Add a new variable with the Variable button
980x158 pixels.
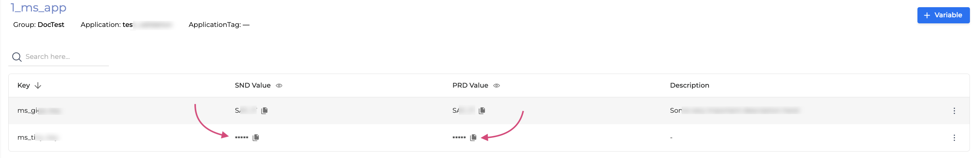[x=943, y=15]
